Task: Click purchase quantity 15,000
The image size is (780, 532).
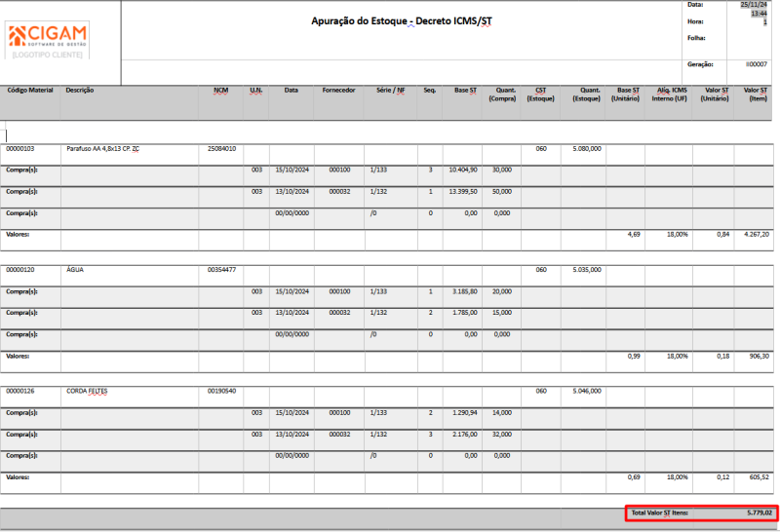Action: click(x=502, y=313)
